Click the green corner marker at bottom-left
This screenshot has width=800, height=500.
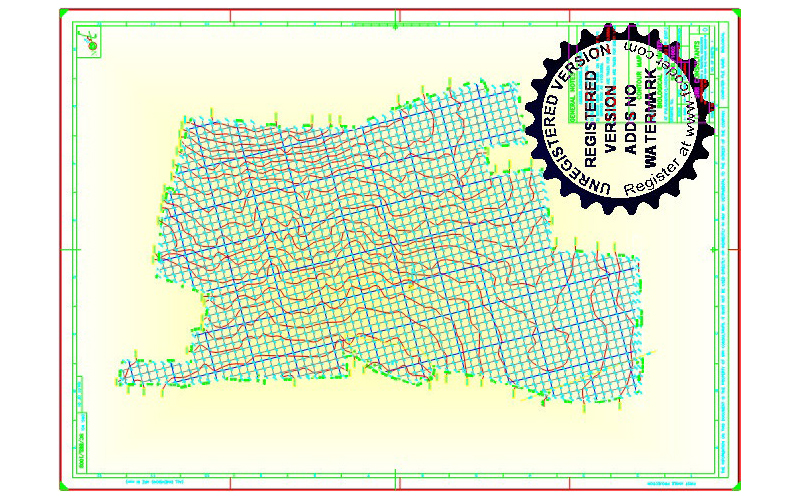(x=62, y=487)
